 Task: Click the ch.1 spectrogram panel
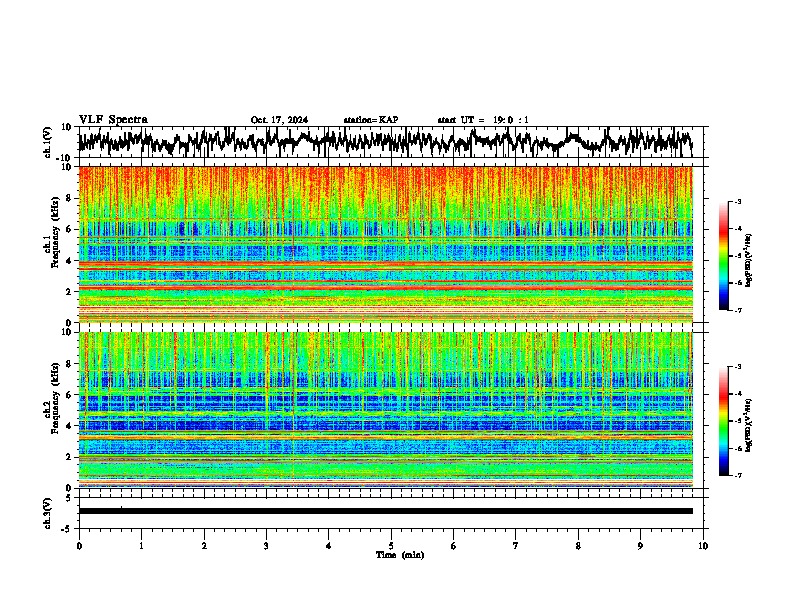coord(386,244)
